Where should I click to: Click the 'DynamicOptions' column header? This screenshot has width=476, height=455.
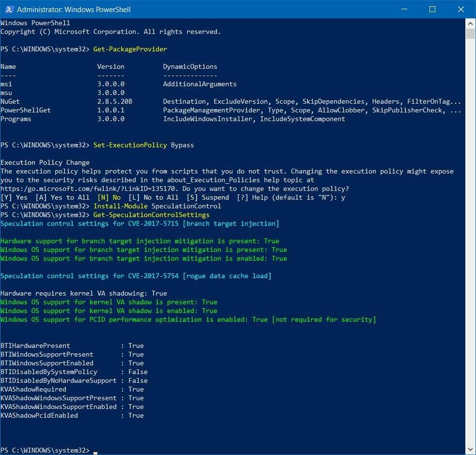(190, 67)
